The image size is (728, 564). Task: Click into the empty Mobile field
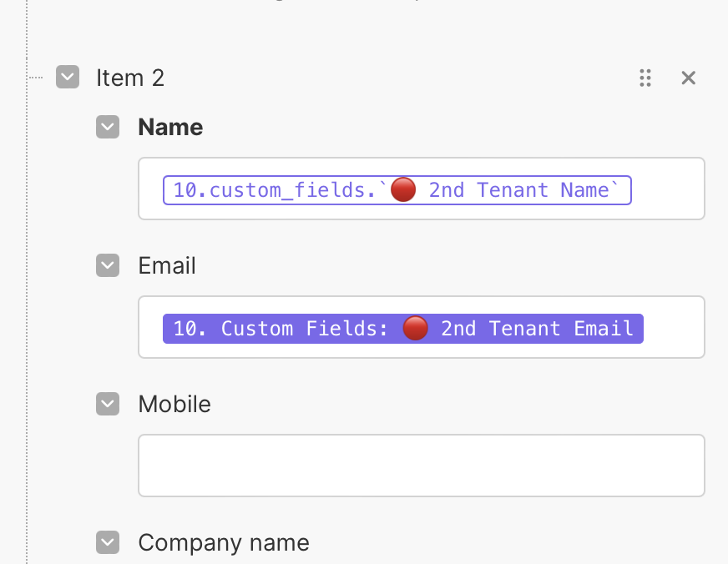pos(421,466)
